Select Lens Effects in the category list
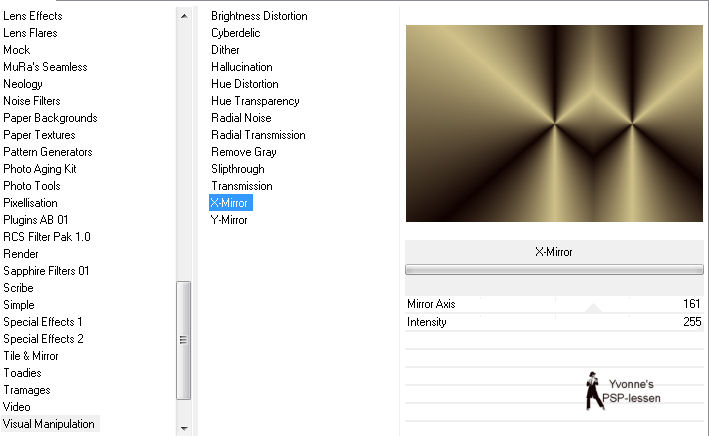The height and width of the screenshot is (436, 709). 33,16
